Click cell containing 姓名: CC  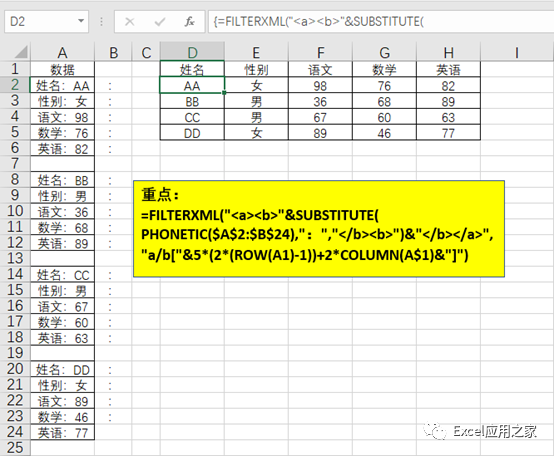pyautogui.click(x=63, y=274)
